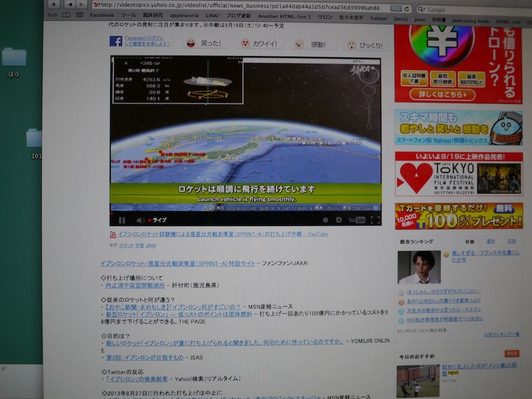Screen dimensions: 532x399
Task: Open 美しすぎる フランス ranking link
Action: [x=486, y=256]
